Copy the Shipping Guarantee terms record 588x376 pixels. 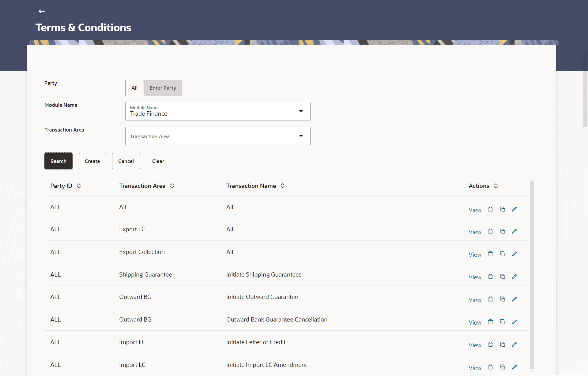(503, 277)
